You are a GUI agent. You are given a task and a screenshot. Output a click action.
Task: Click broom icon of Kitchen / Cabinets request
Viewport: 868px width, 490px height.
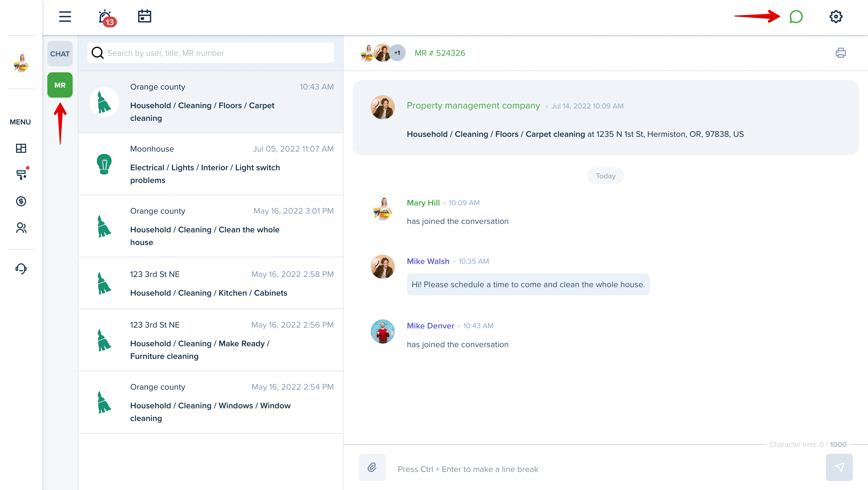(x=104, y=283)
